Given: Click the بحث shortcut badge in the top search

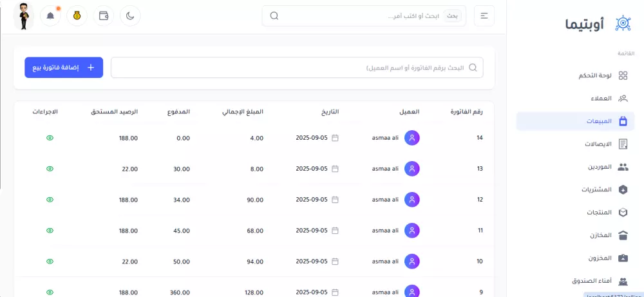Looking at the screenshot, I should click(452, 16).
